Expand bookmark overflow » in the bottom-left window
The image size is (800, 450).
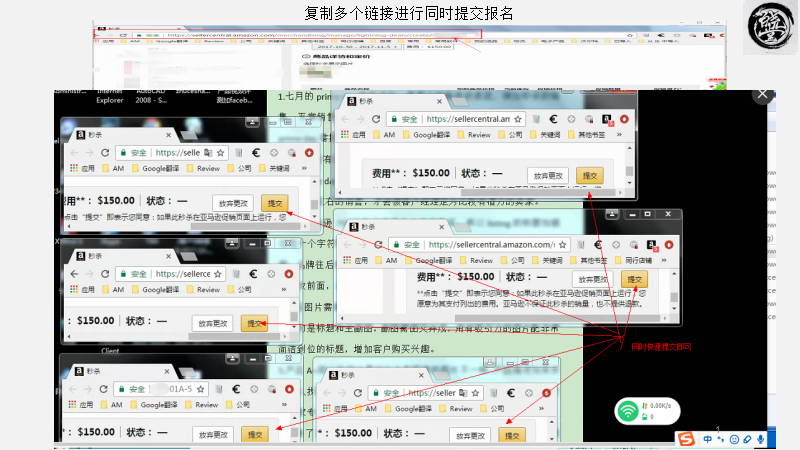click(284, 405)
